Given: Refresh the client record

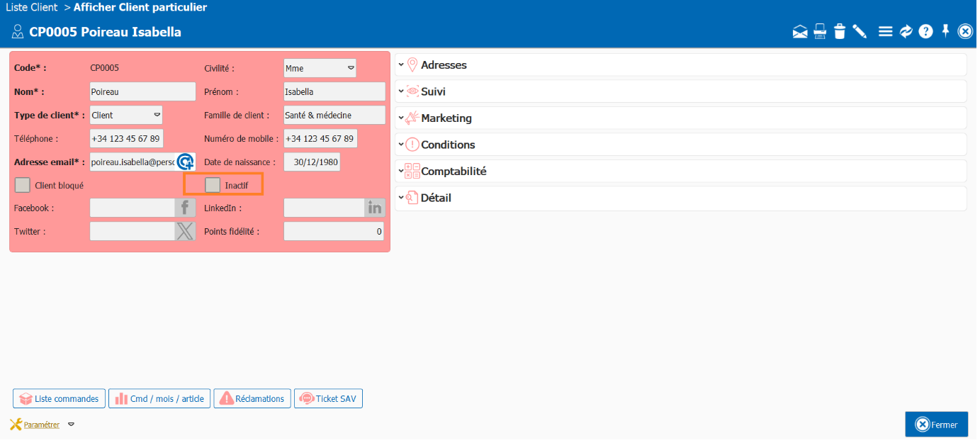Looking at the screenshot, I should pyautogui.click(x=906, y=32).
